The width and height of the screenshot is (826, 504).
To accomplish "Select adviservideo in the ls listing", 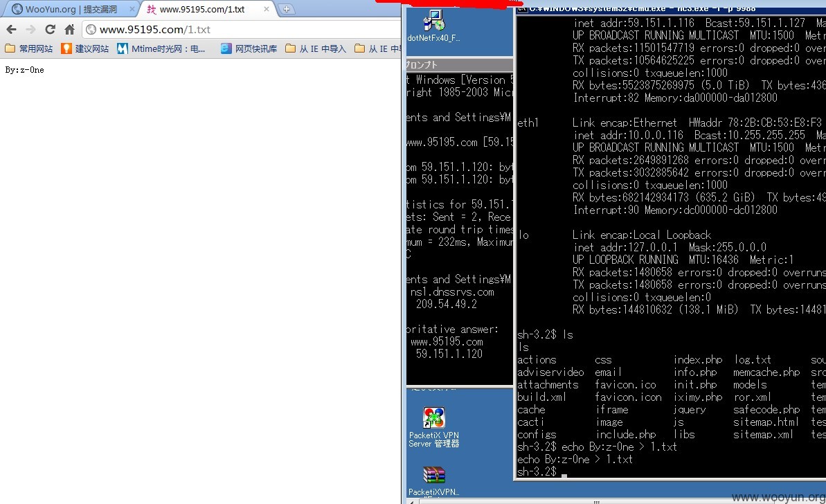I will [550, 372].
